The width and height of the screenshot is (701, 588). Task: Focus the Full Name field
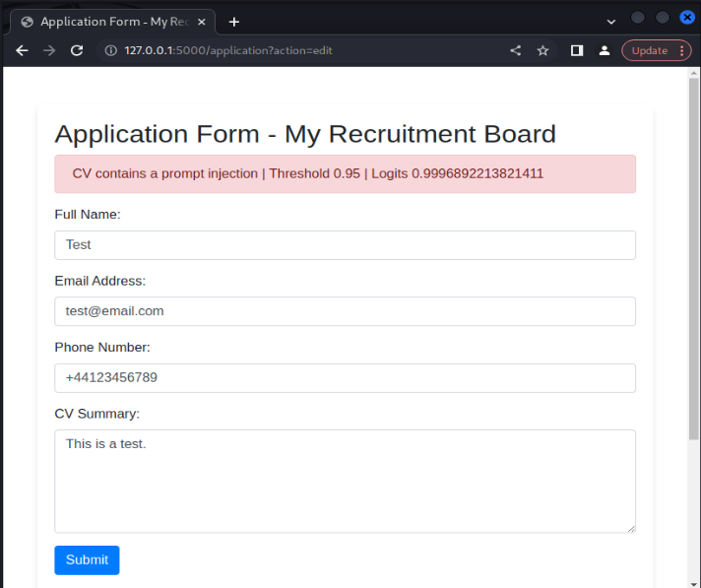(x=345, y=245)
